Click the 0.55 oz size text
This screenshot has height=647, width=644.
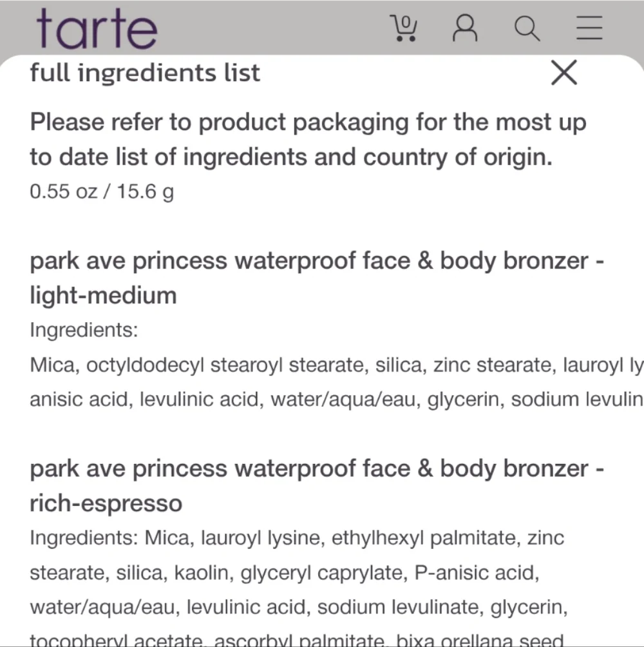[x=102, y=191]
